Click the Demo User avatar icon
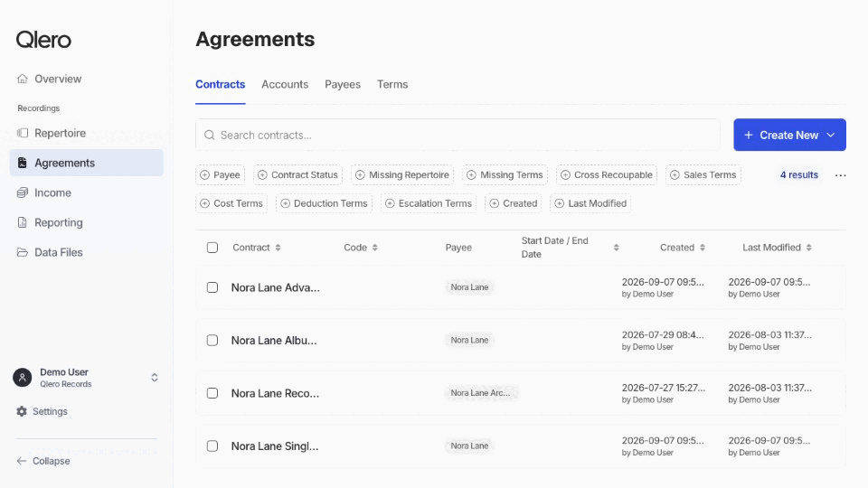 [x=22, y=378]
